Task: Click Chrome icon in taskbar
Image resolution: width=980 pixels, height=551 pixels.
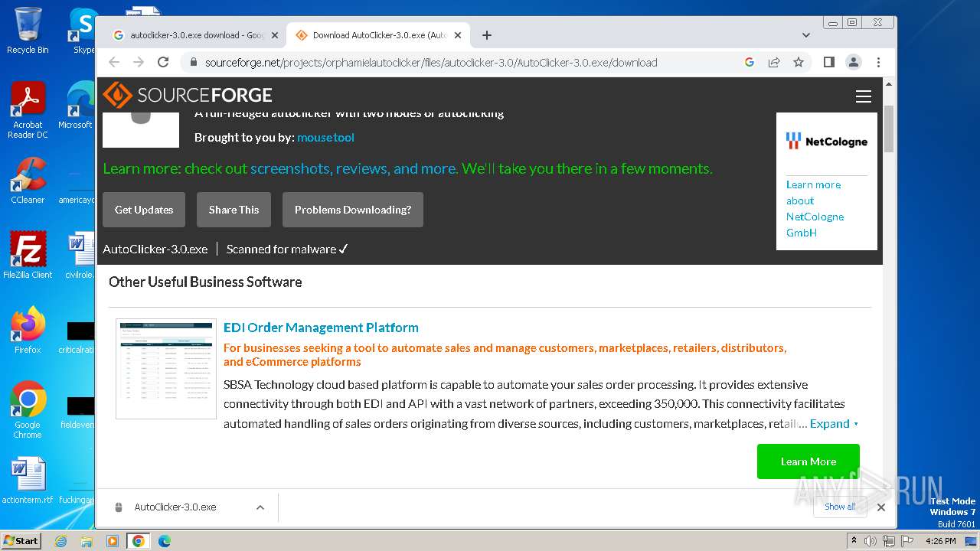Action: tap(139, 541)
